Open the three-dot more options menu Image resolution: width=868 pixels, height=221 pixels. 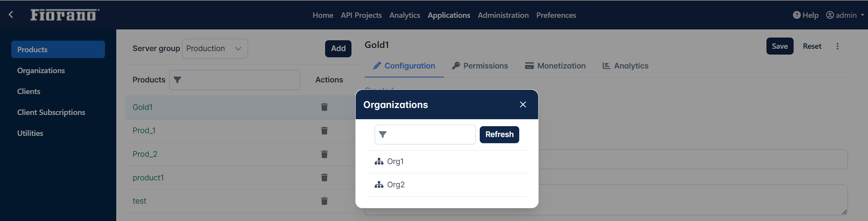click(837, 46)
